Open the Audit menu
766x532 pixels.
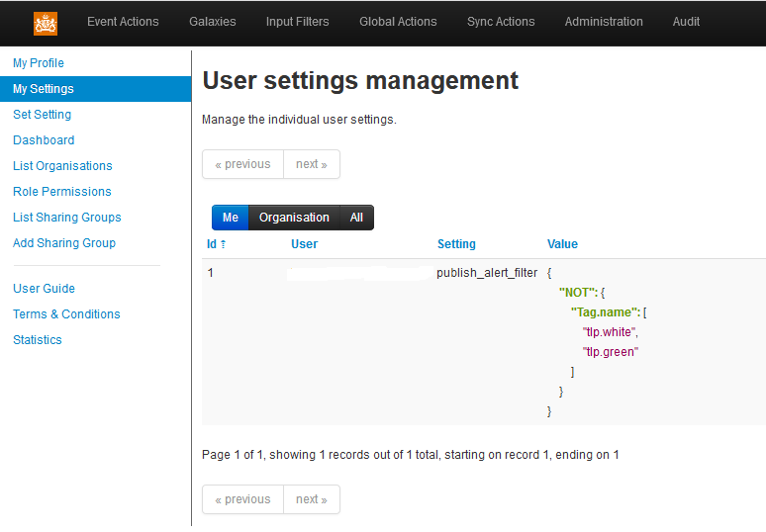(686, 22)
